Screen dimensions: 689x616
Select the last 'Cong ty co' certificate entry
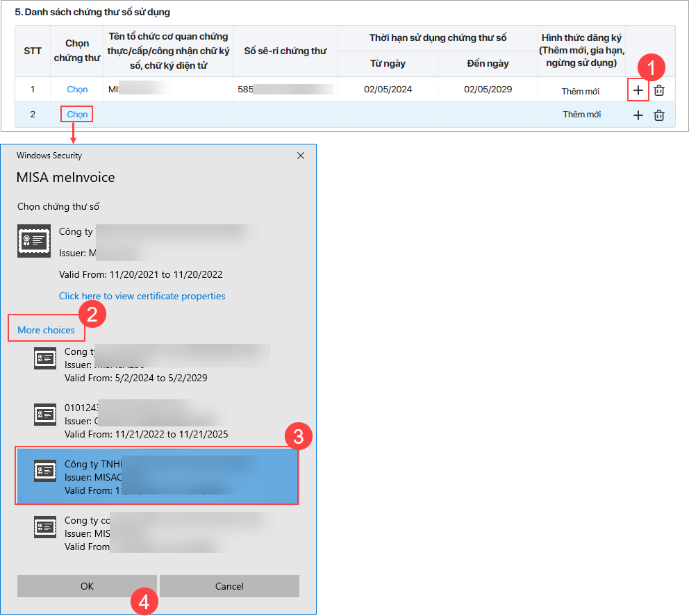[x=157, y=533]
